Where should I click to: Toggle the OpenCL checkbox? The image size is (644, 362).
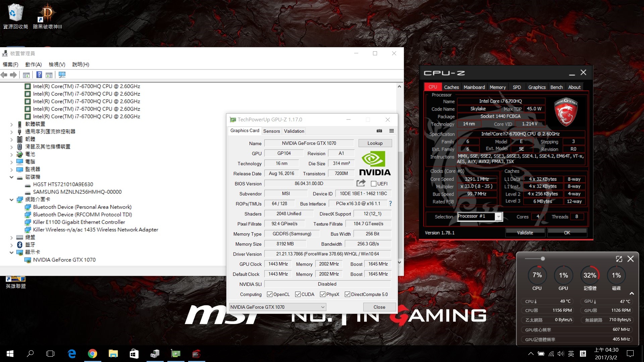270,294
